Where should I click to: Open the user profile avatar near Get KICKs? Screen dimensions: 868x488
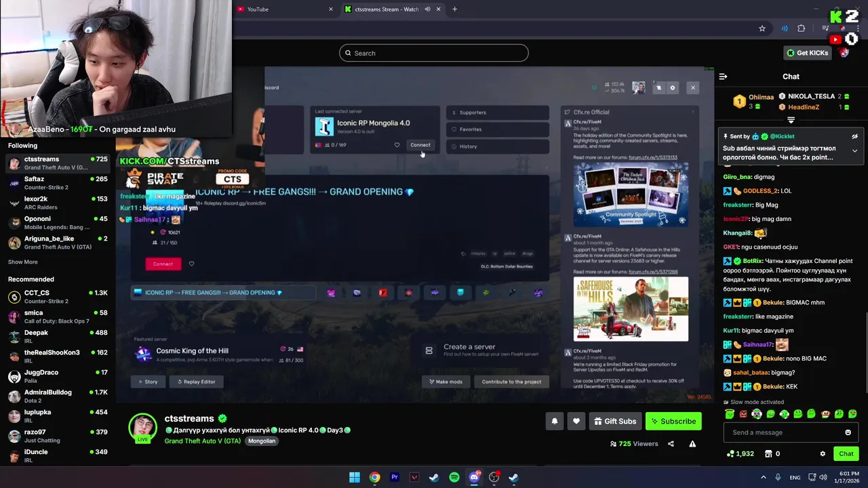844,53
